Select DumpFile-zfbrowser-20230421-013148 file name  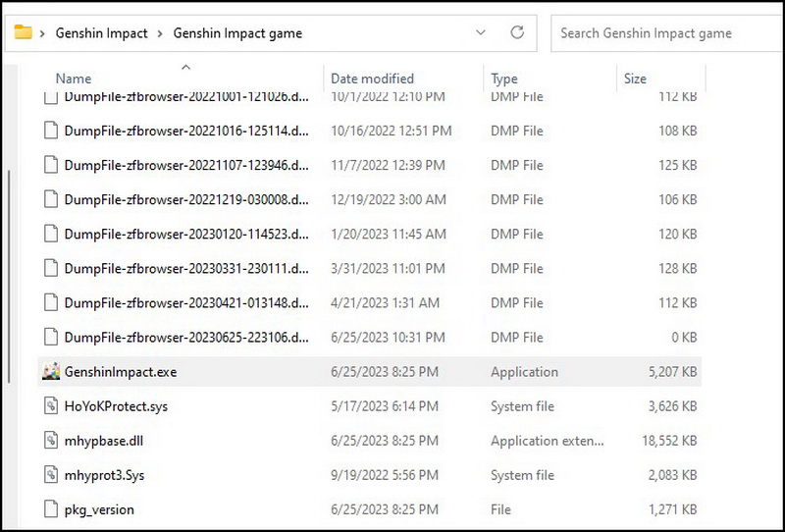pos(186,302)
